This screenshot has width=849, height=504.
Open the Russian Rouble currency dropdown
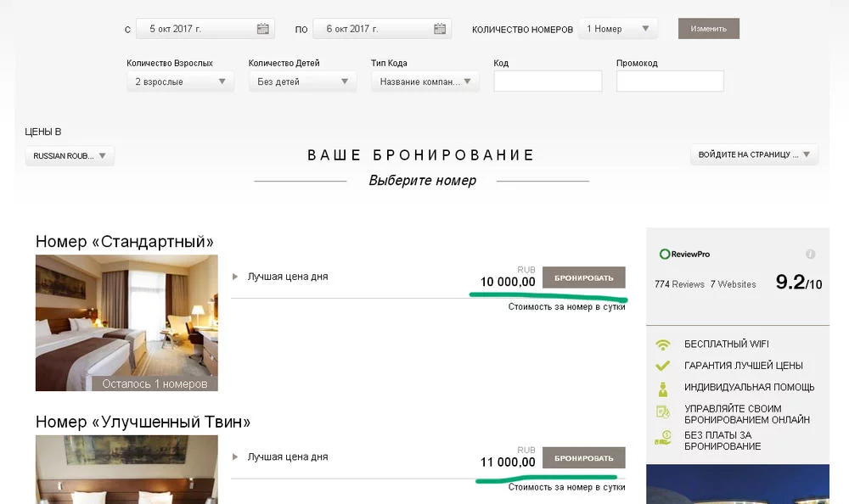coord(70,156)
